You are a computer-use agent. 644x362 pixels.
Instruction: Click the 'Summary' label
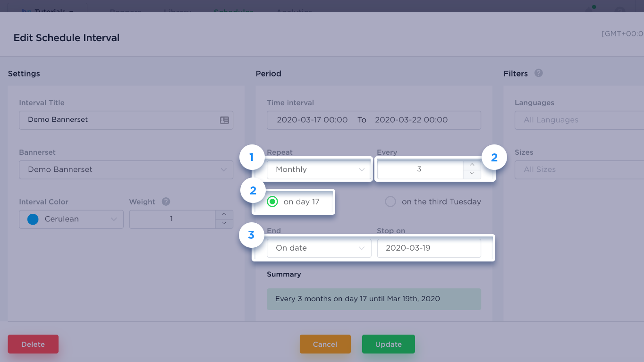pyautogui.click(x=284, y=274)
